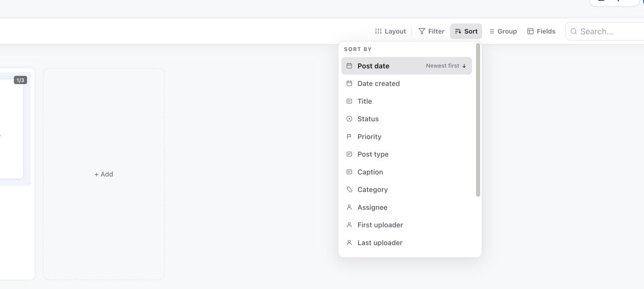Click the search magnifier icon
The height and width of the screenshot is (289, 644).
coord(573,31)
